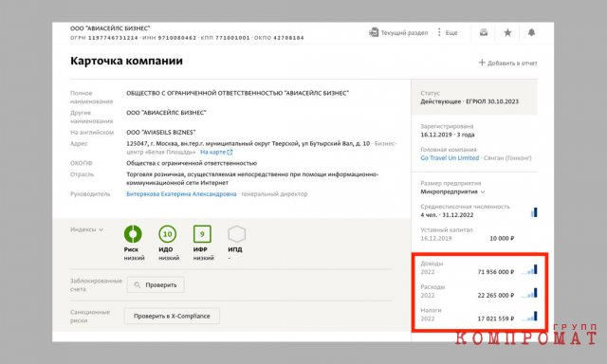Open notifications bell icon
Viewport: 607px width, 364px height.
click(x=531, y=32)
